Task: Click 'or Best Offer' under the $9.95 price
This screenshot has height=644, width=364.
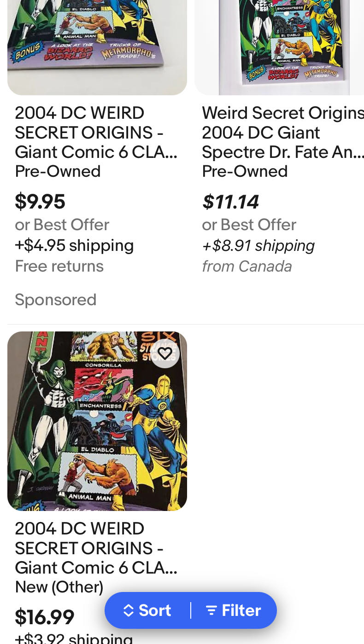Action: click(62, 225)
